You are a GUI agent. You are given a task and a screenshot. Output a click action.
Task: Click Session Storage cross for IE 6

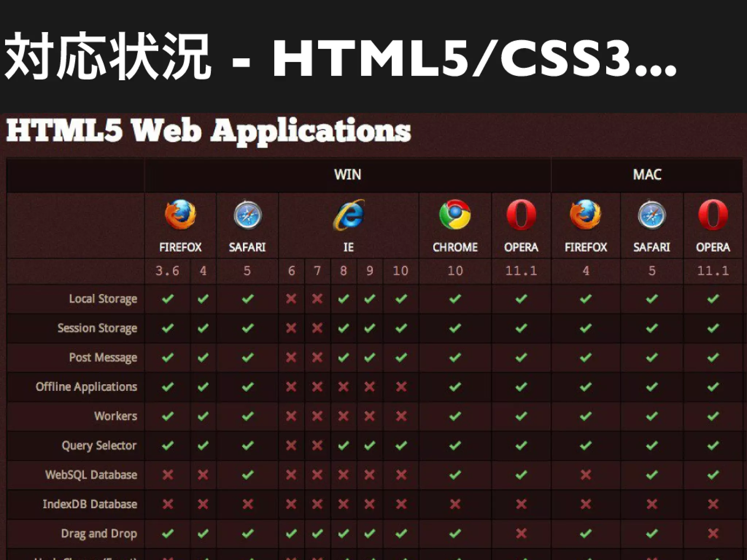[291, 328]
